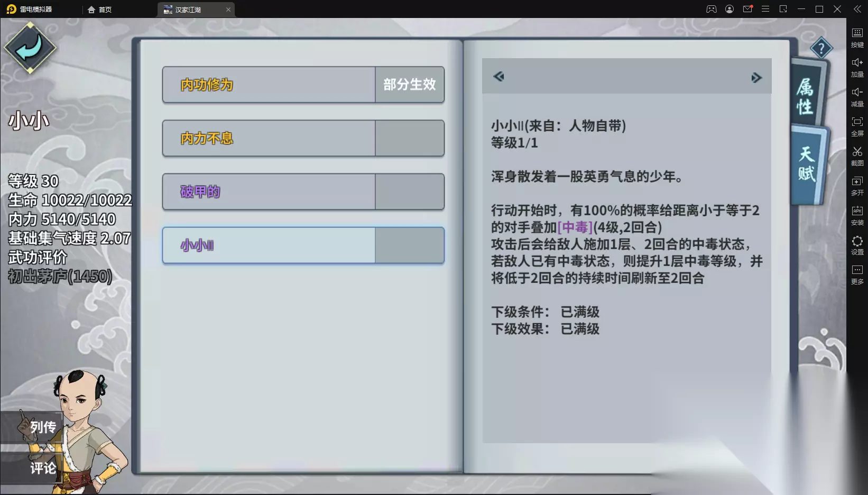Switch to the 首页 home tab
Screen dimensions: 868x495
100,10
